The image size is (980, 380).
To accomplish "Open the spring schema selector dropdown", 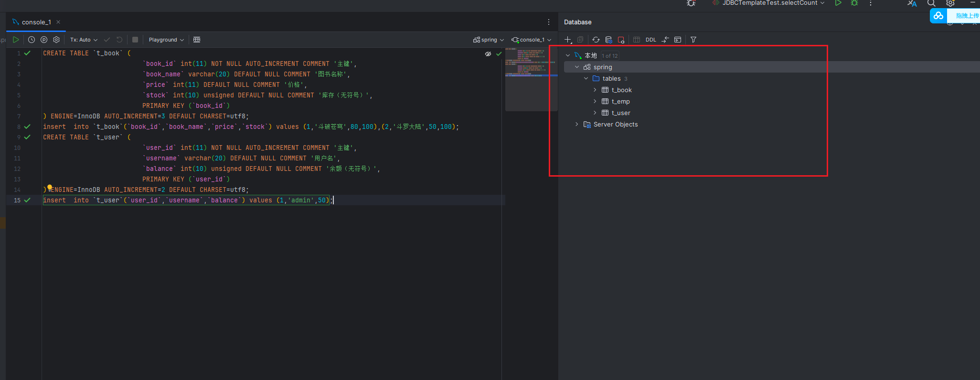I will pyautogui.click(x=489, y=40).
